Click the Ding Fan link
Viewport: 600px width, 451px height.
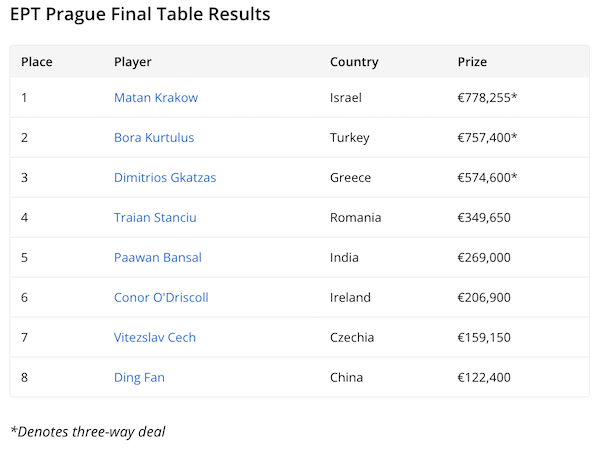[x=139, y=378]
